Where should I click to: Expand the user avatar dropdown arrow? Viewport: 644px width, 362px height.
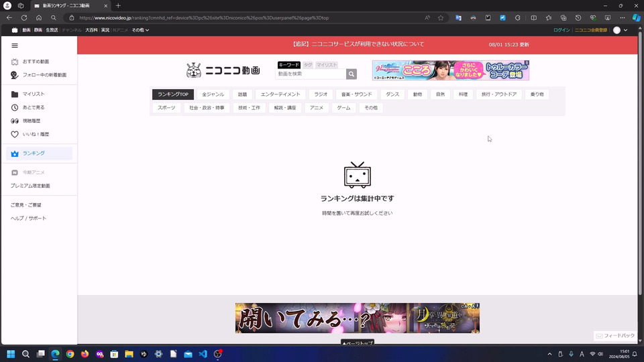click(x=625, y=30)
